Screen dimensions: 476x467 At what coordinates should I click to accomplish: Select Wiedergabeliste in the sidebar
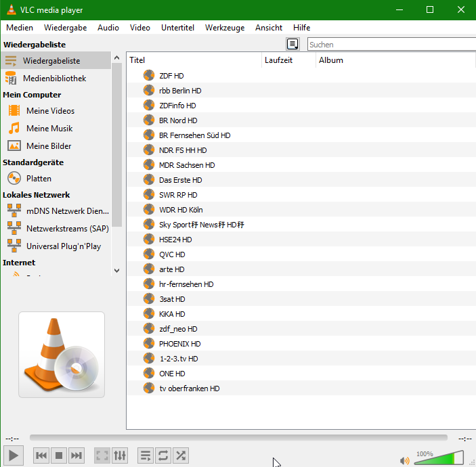56,61
